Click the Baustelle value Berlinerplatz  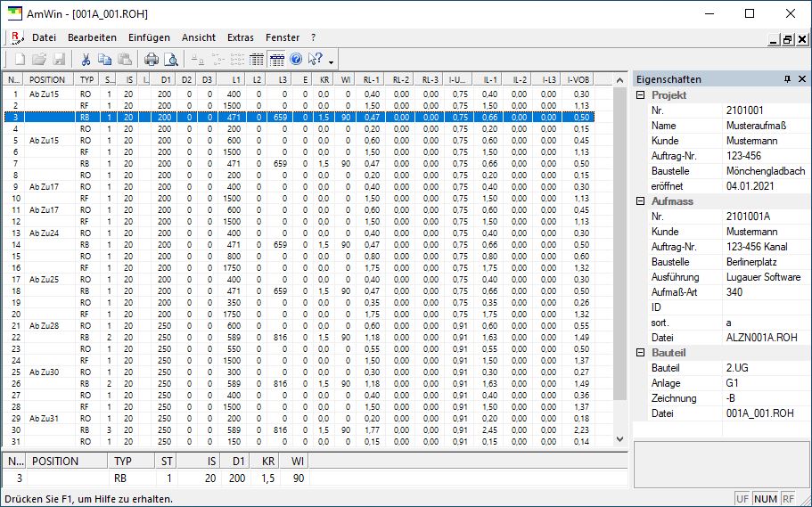pos(751,262)
